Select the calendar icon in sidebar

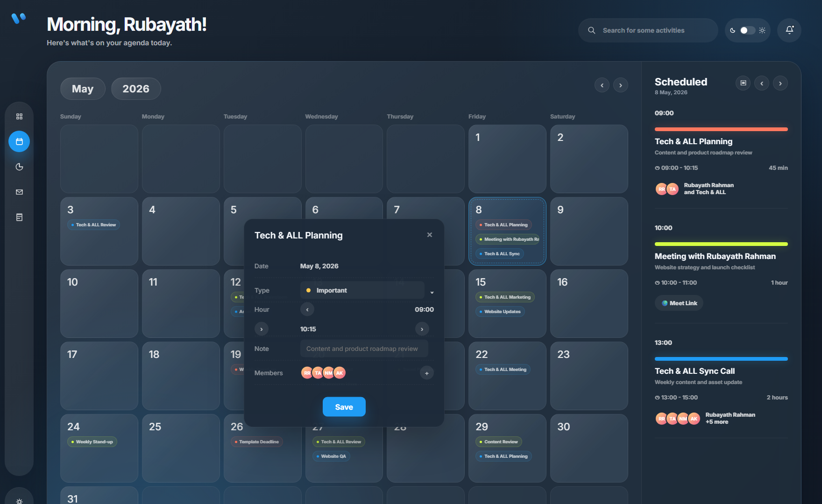[x=19, y=141]
